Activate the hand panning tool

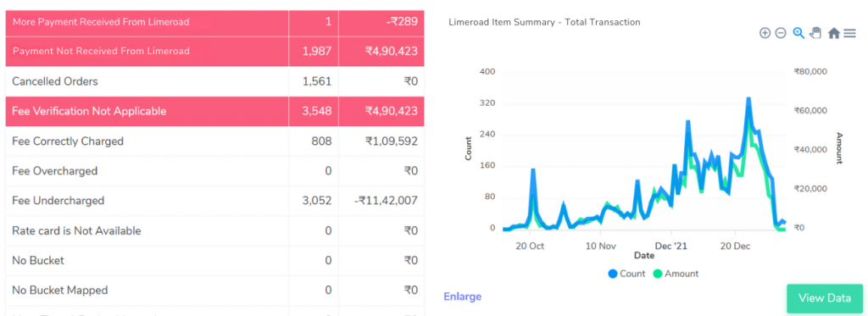(815, 33)
